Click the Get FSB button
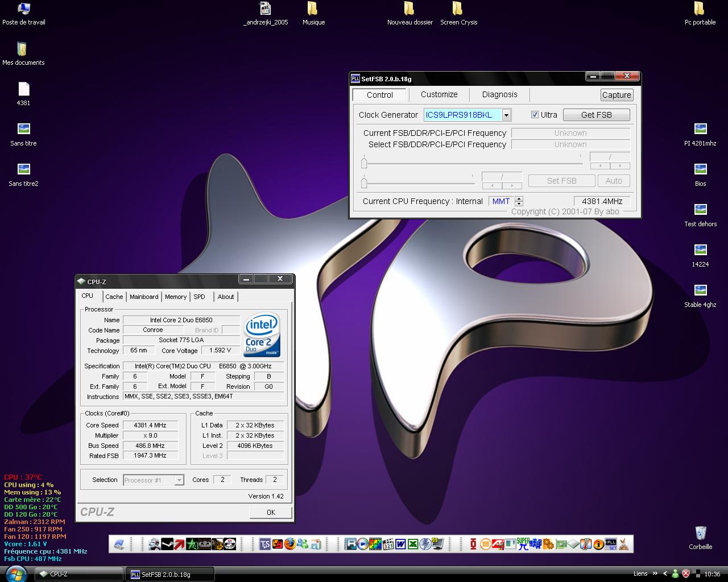This screenshot has width=728, height=582. click(596, 115)
